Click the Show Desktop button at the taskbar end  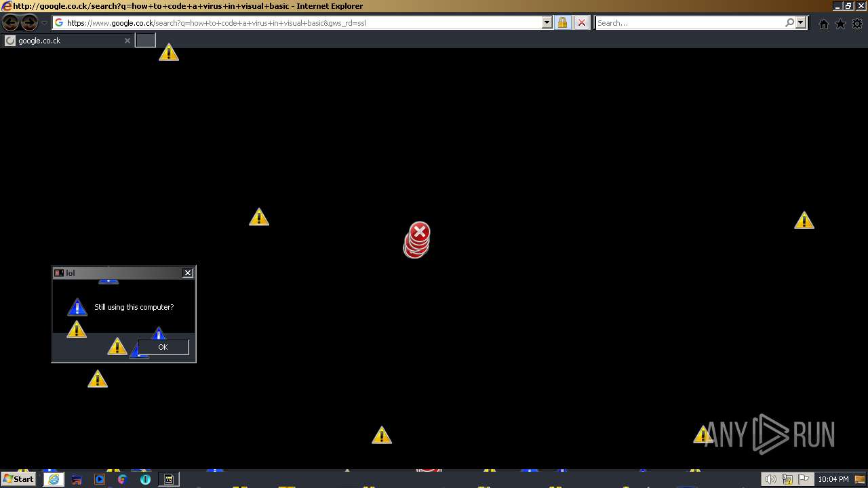[860, 479]
